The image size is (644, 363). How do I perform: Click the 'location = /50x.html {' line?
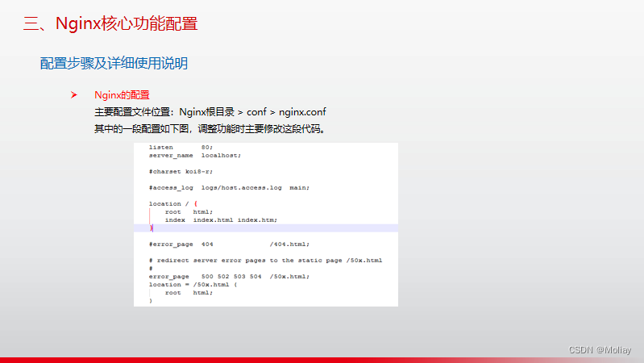click(x=193, y=285)
